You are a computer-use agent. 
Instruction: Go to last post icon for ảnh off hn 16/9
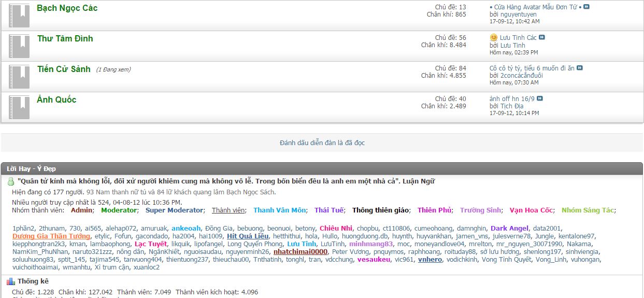click(x=540, y=98)
